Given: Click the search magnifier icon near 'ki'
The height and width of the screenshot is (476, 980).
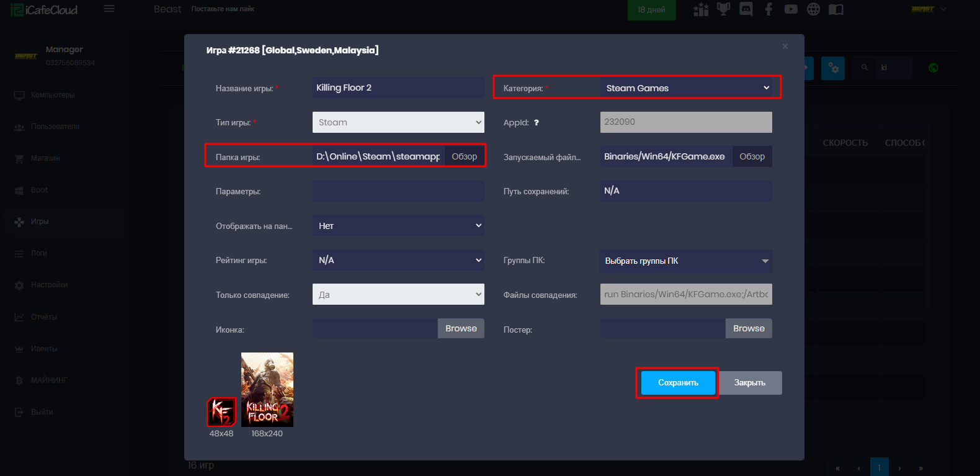Looking at the screenshot, I should coord(865,68).
